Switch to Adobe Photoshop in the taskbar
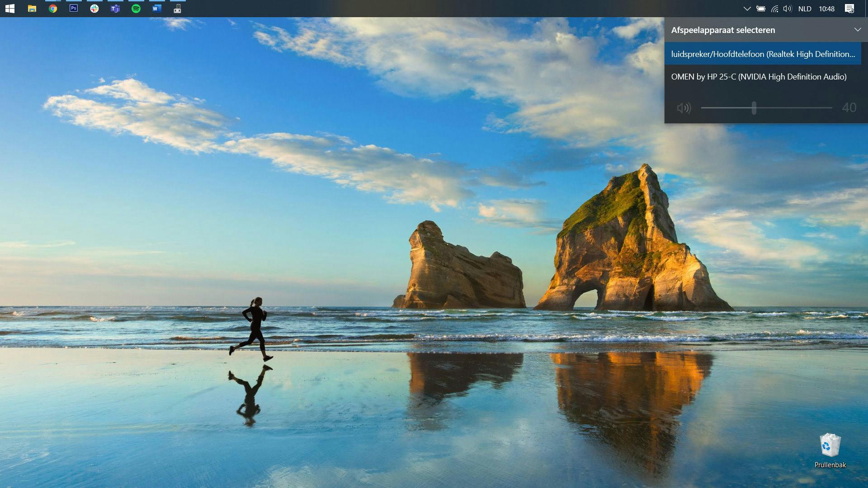Screen dimensions: 868x488 tap(74, 8)
